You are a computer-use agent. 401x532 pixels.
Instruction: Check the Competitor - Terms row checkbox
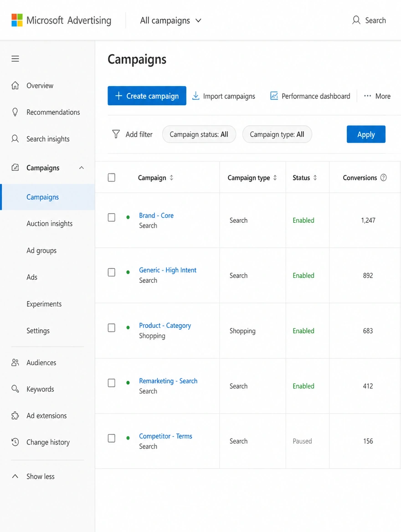pos(111,438)
